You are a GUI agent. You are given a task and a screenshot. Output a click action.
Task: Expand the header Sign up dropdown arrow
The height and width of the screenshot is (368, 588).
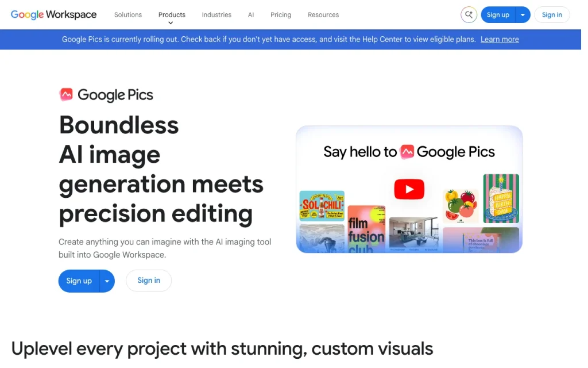click(x=523, y=15)
